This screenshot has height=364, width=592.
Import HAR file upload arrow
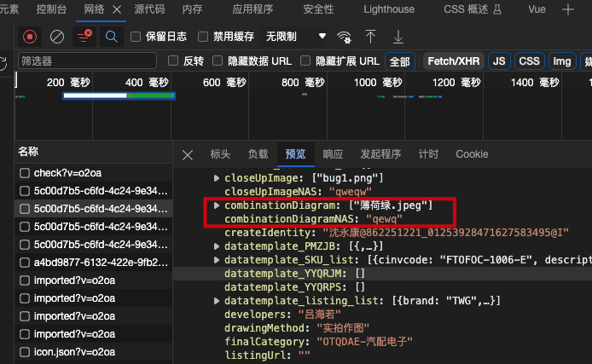pyautogui.click(x=371, y=37)
